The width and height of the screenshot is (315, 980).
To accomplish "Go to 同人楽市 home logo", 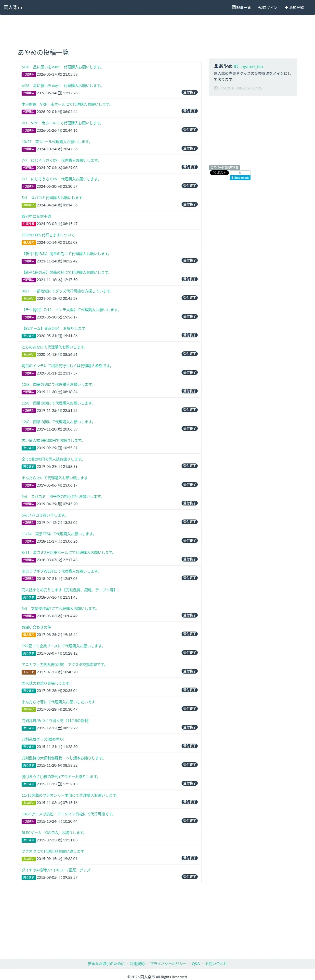I will (x=13, y=7).
